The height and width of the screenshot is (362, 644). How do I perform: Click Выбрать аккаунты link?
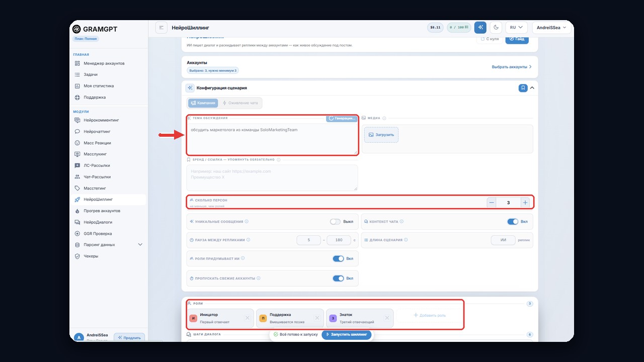click(512, 67)
